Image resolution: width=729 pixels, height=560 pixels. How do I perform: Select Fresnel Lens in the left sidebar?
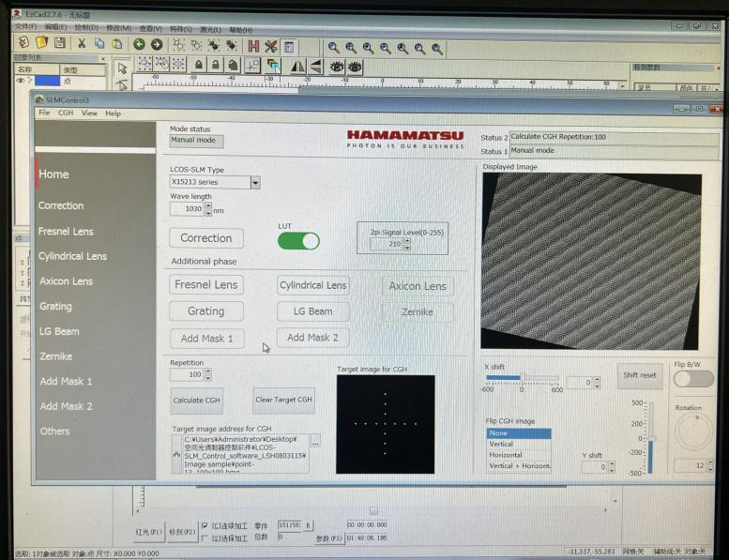[66, 231]
